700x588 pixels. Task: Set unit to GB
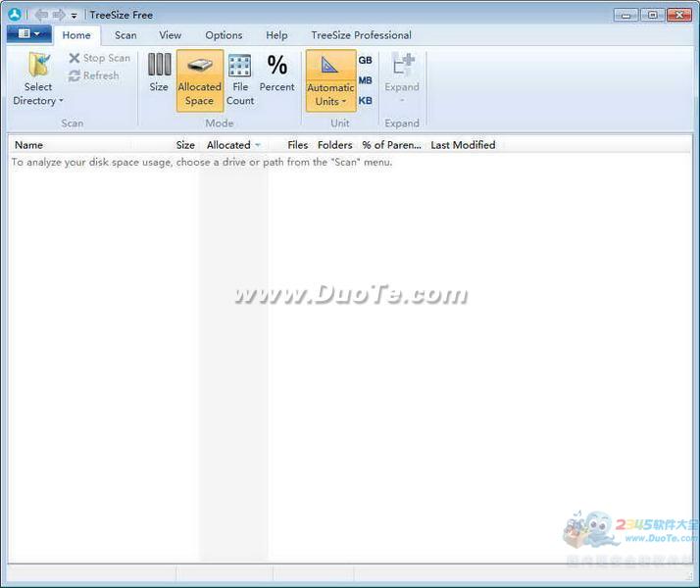coord(365,60)
